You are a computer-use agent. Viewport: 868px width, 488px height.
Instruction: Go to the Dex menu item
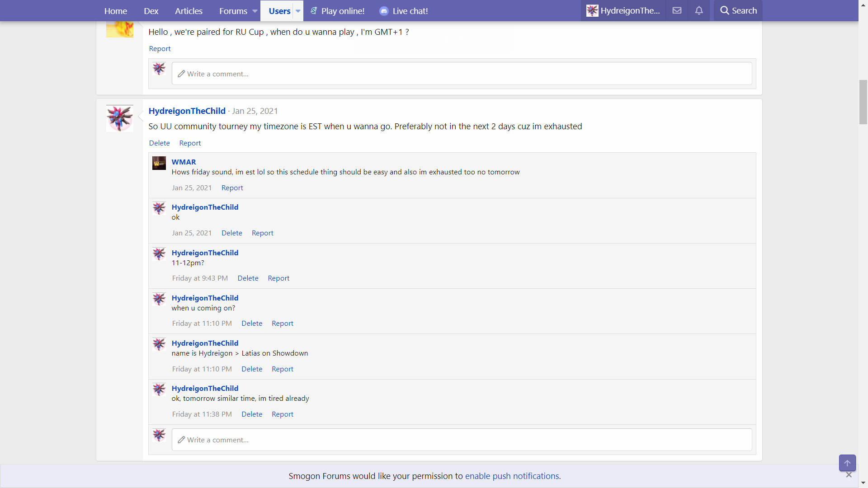tap(151, 11)
